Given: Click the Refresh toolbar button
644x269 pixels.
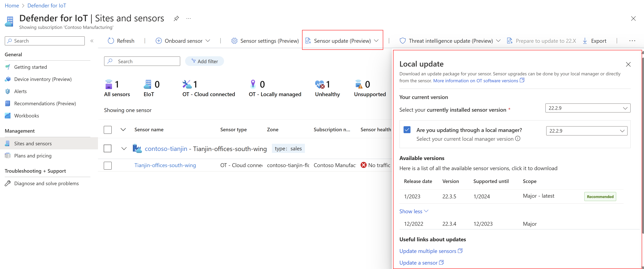Looking at the screenshot, I should coord(121,41).
